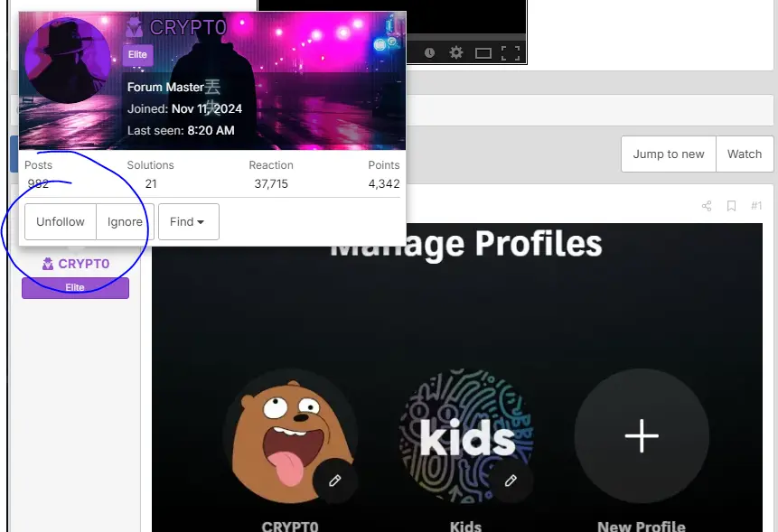The height and width of the screenshot is (532, 778).
Task: Bookmark the post using the bookmark icon
Action: point(731,206)
